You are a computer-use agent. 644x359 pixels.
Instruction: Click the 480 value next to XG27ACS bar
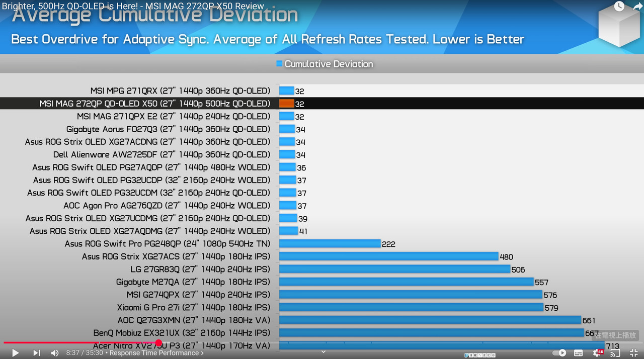pos(506,257)
